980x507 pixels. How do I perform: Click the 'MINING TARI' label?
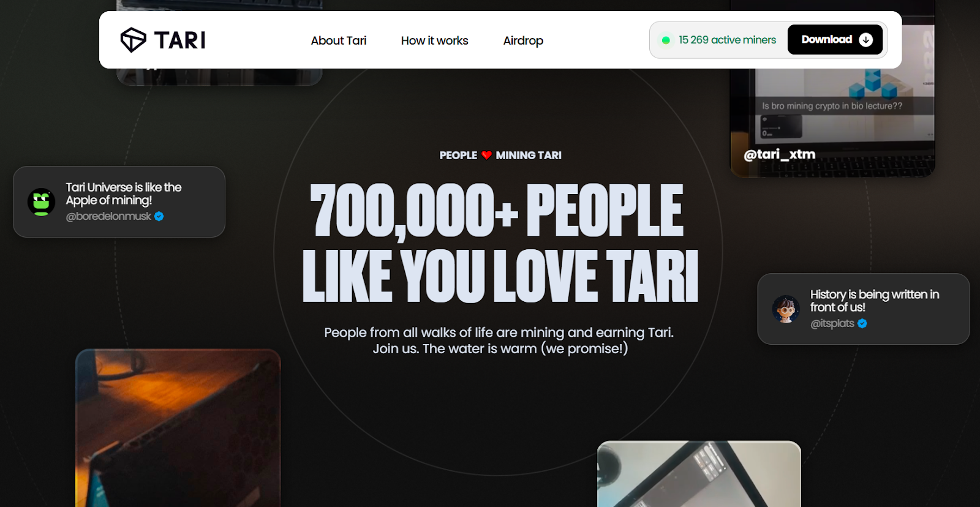tap(529, 156)
